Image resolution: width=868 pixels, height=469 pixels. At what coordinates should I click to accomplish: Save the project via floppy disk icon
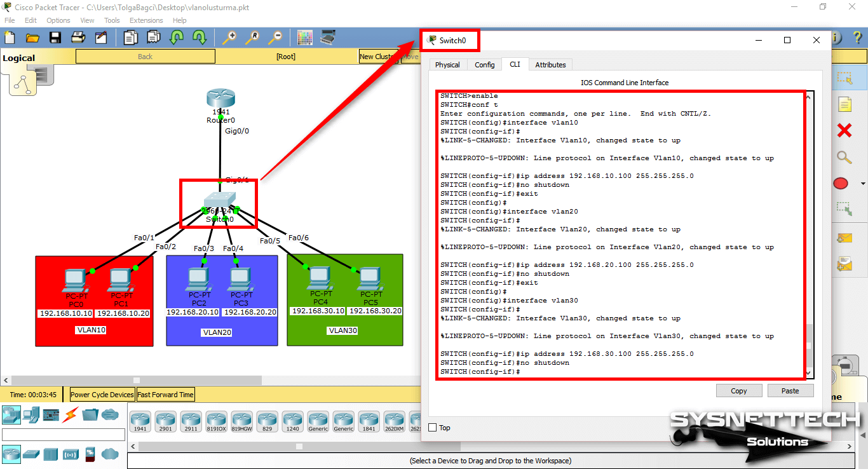tap(55, 37)
